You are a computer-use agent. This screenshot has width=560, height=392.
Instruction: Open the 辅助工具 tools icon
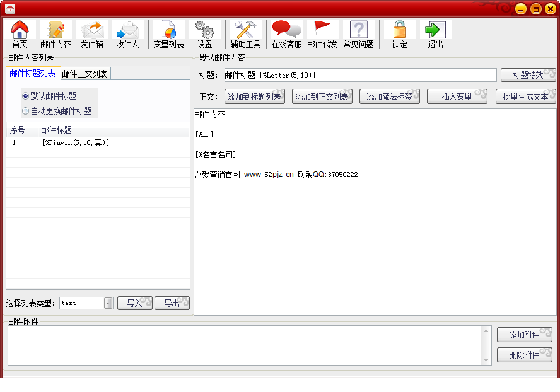245,34
